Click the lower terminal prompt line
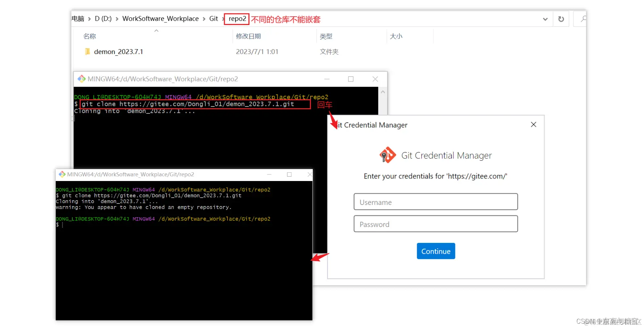This screenshot has width=644, height=328. (60, 225)
